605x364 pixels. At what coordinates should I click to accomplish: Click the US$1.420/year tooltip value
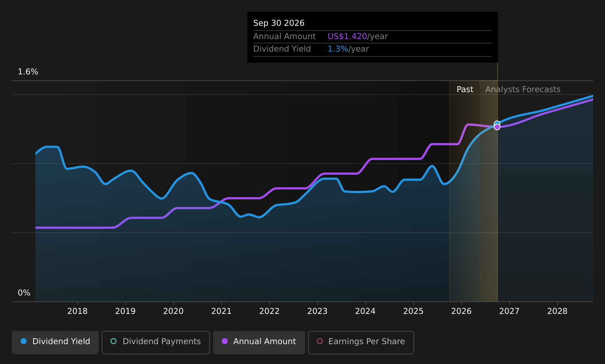point(358,36)
